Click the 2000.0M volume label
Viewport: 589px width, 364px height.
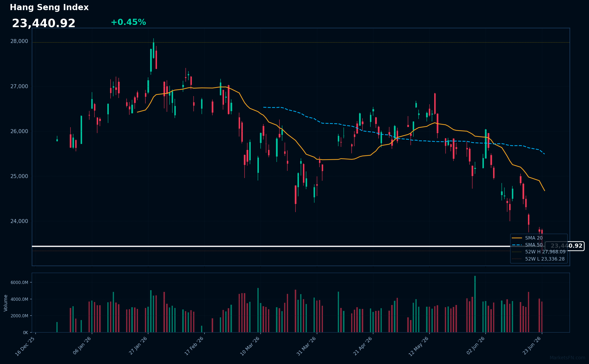coord(19,316)
